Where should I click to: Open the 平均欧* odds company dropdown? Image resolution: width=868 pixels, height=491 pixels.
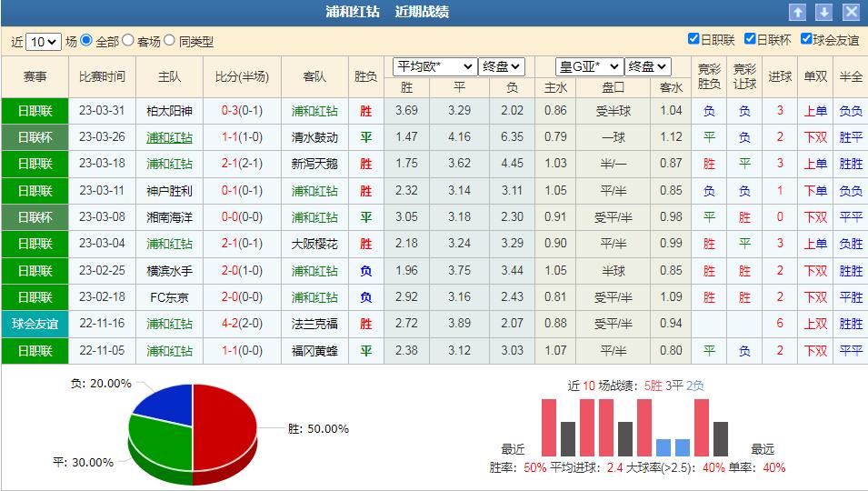pos(434,67)
